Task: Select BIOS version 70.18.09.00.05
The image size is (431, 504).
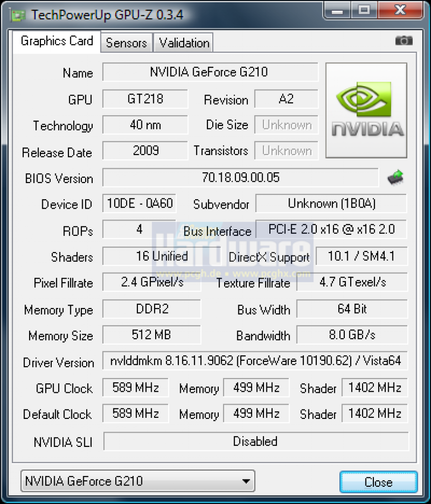Action: pos(240,177)
